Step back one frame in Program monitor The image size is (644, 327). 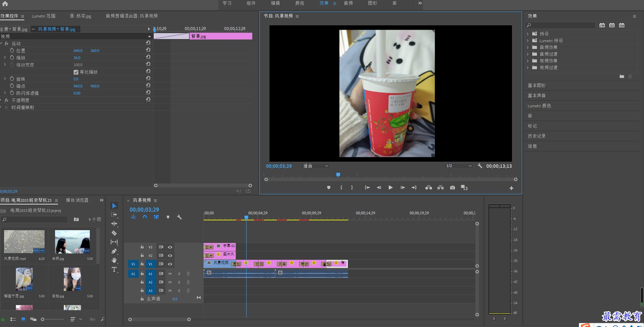379,188
